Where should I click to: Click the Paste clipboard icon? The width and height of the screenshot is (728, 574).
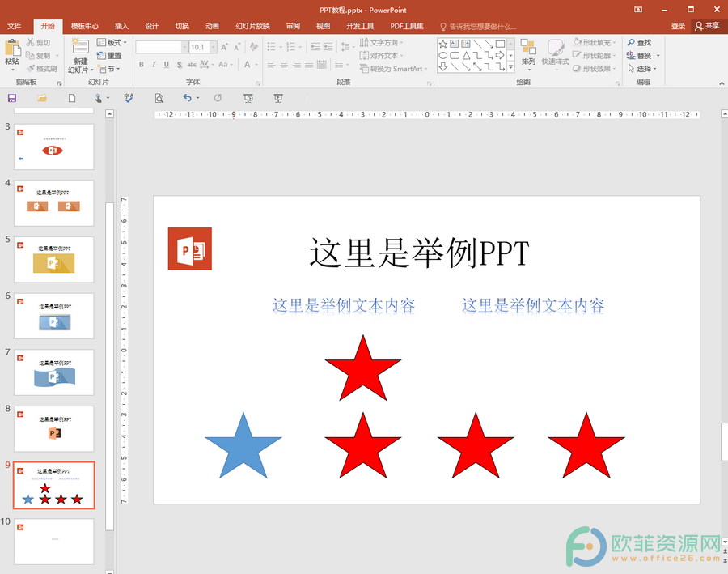point(12,48)
